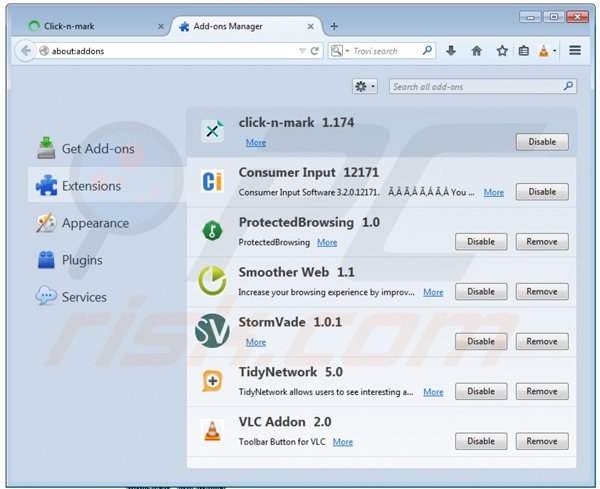Open dropdown arrow next to VLC icon

coord(554,51)
